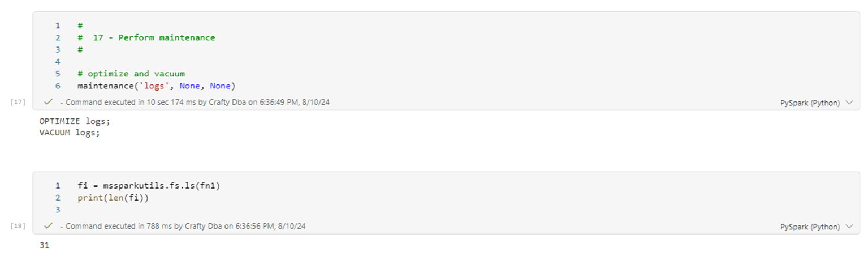
Task: Place cursor on the fi = mssparkutils.fs.ls(fn1) line
Action: [148, 185]
